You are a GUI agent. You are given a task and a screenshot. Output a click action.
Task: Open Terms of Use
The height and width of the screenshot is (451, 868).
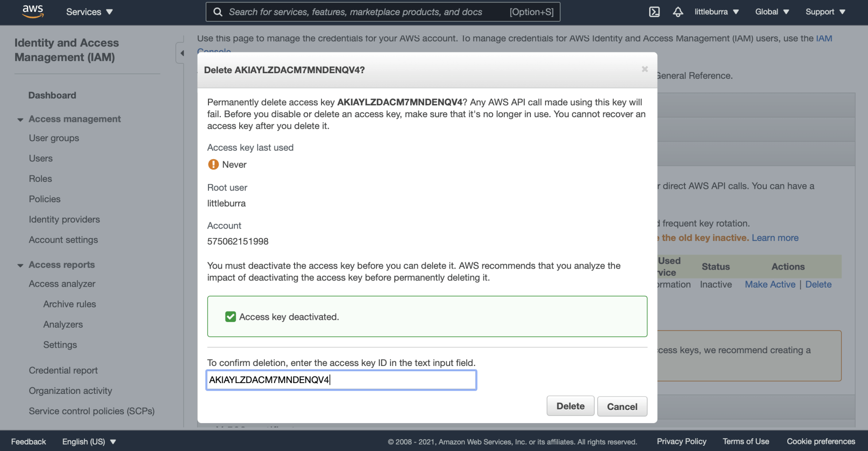[x=746, y=441]
